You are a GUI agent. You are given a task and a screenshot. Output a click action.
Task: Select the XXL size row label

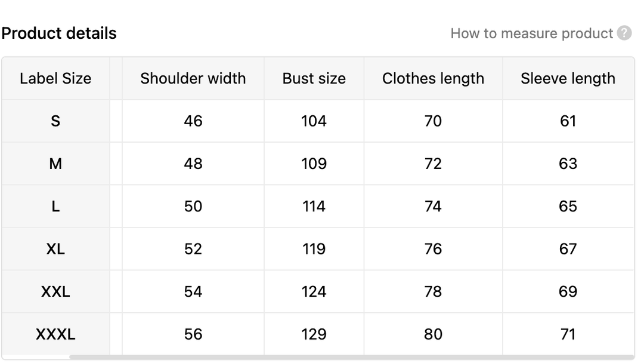(x=55, y=291)
